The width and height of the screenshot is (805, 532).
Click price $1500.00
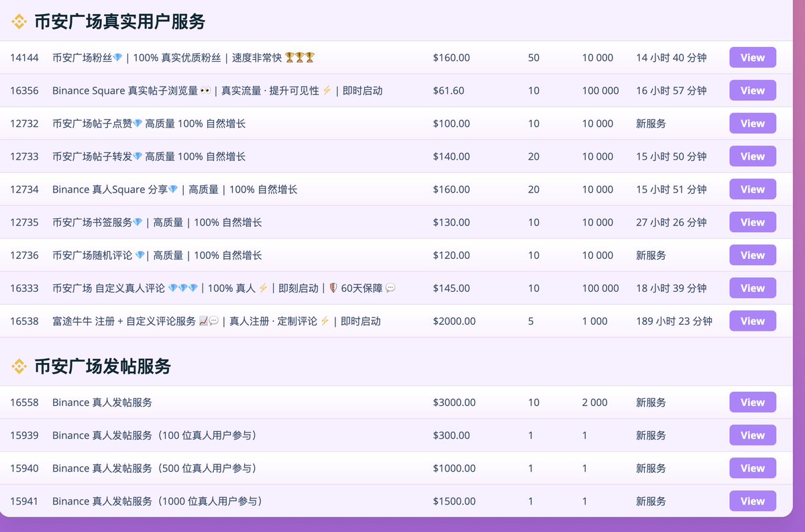[454, 501]
